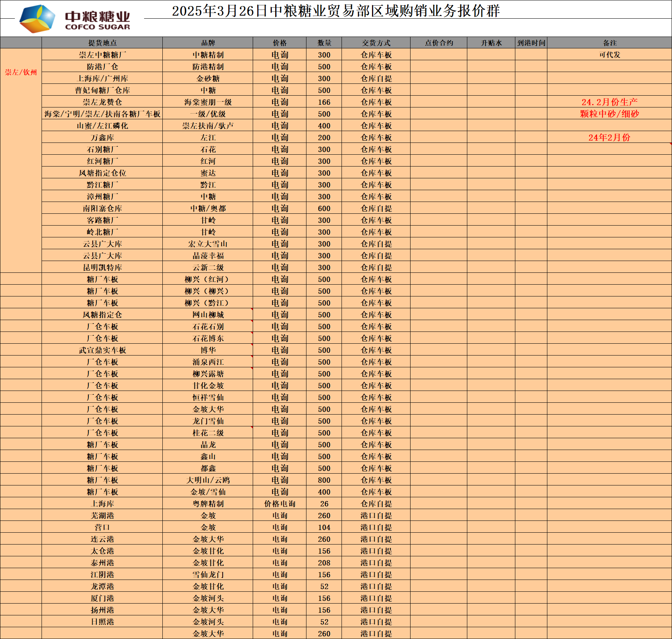Image resolution: width=672 pixels, height=639 pixels.
Task: Select the 品牌 column header
Action: pyautogui.click(x=208, y=43)
